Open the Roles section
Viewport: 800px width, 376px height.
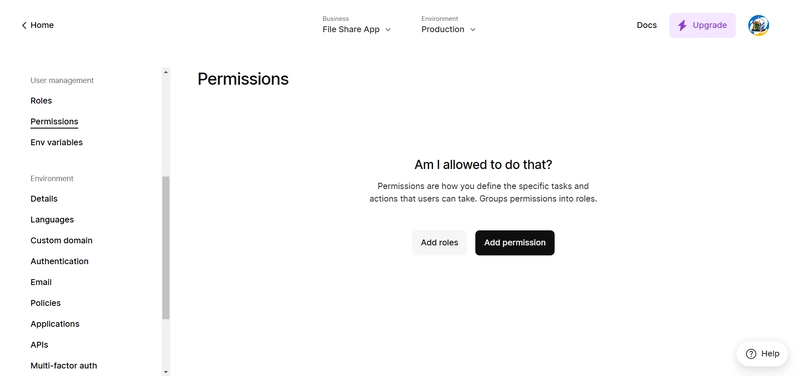(x=41, y=101)
